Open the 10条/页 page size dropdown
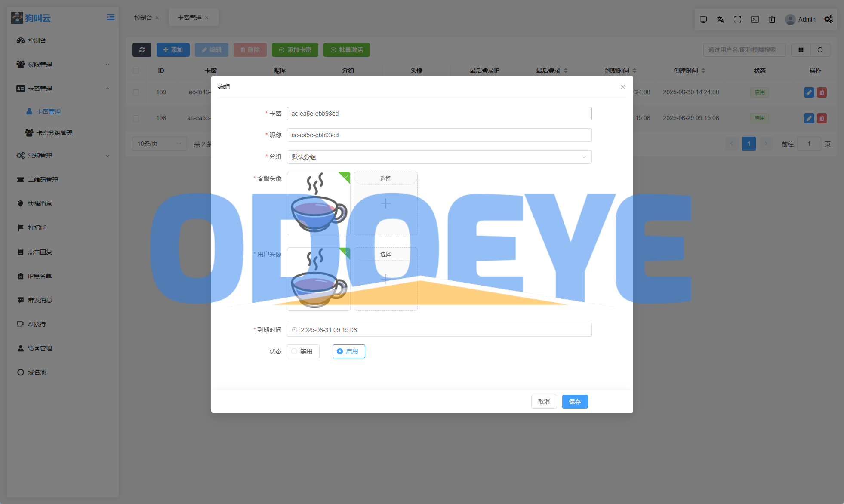844x504 pixels. pyautogui.click(x=159, y=144)
